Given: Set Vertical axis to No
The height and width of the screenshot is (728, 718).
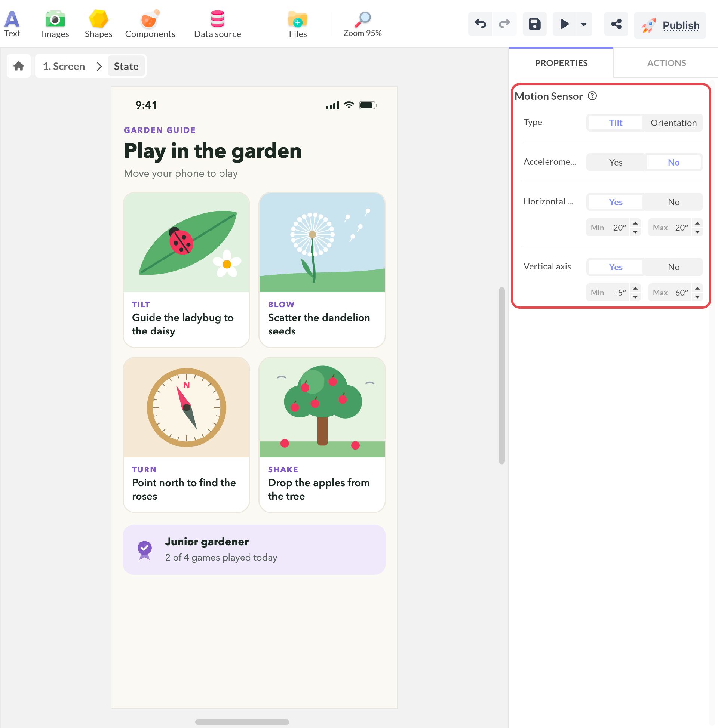Looking at the screenshot, I should pyautogui.click(x=673, y=267).
